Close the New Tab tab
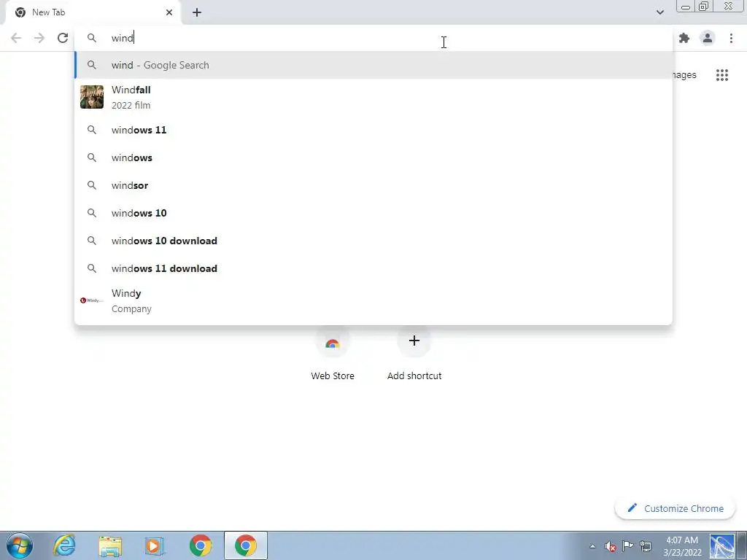 pos(169,12)
